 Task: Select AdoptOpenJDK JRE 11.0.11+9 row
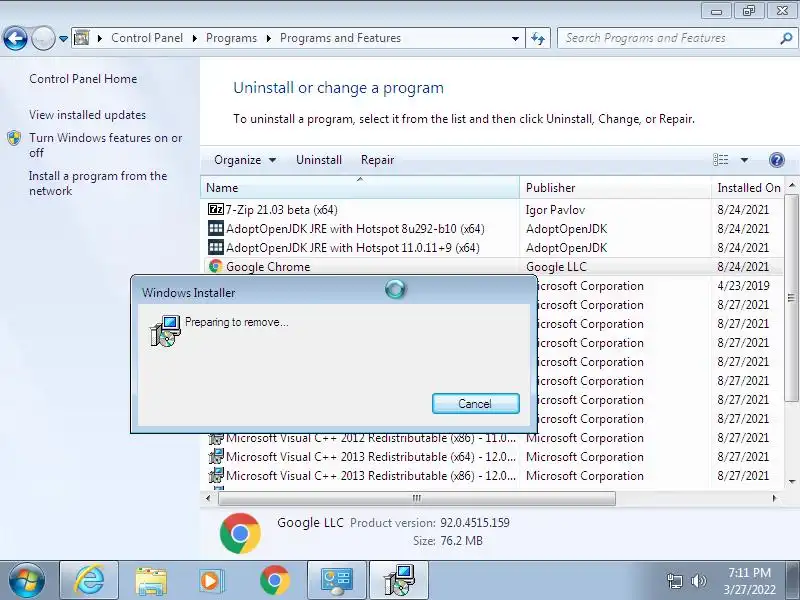click(492, 247)
